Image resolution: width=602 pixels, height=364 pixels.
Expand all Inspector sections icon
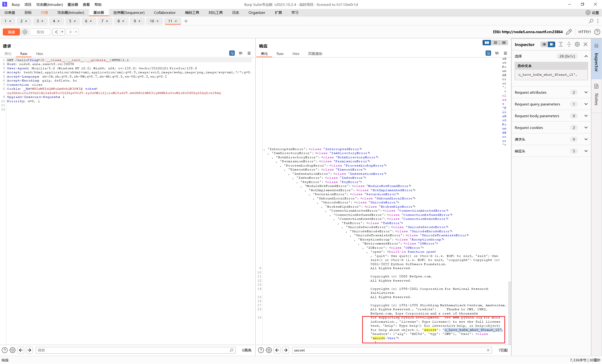561,44
